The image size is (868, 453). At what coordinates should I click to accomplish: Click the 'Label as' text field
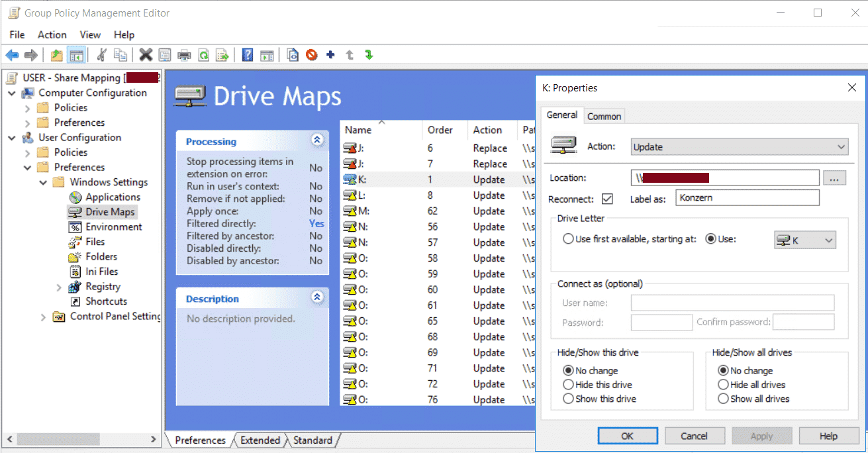point(747,198)
